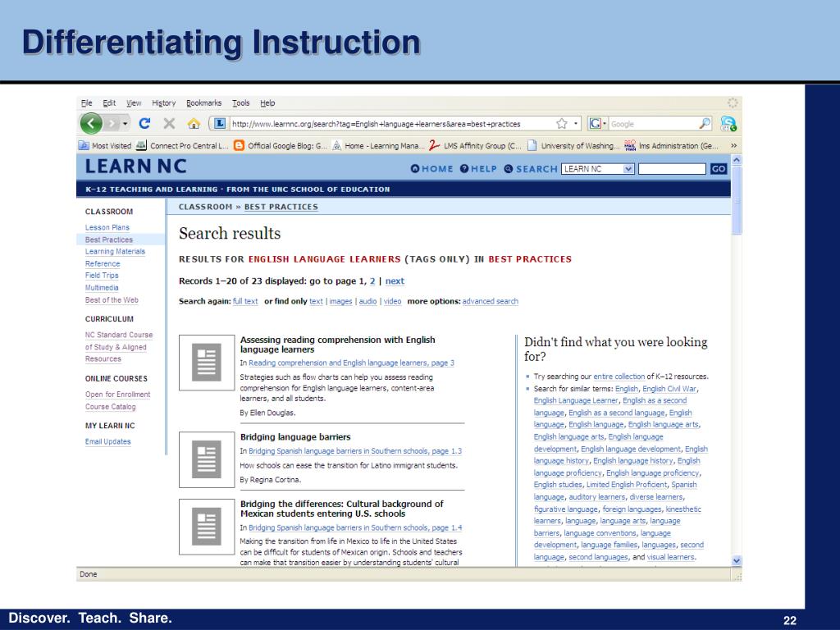Go to results page 2
Viewport: 840px width, 630px height.
pos(372,281)
